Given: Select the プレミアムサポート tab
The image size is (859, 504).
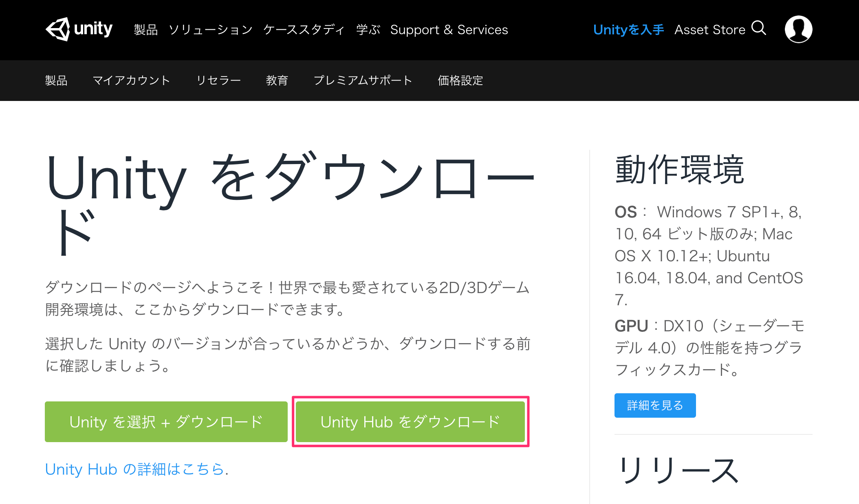Looking at the screenshot, I should (363, 81).
